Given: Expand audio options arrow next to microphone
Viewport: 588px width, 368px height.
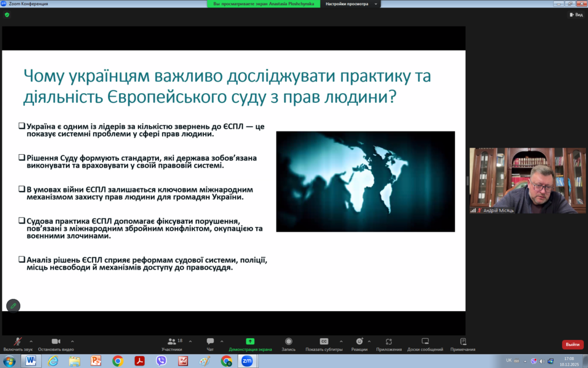Looking at the screenshot, I should pyautogui.click(x=31, y=341).
